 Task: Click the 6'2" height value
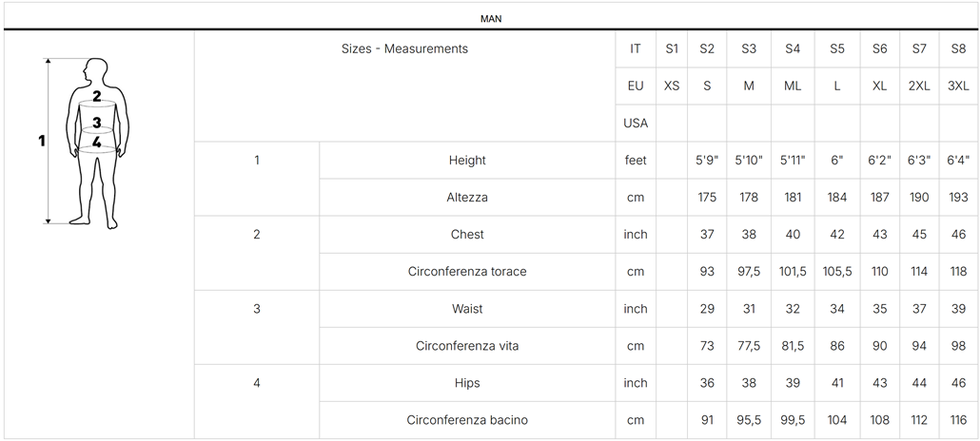pyautogui.click(x=880, y=161)
